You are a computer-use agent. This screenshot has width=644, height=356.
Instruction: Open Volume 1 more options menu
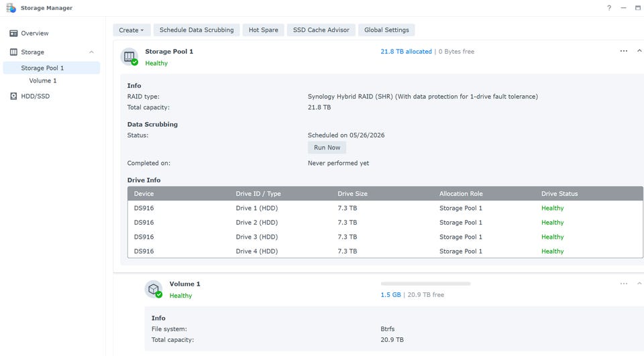(624, 284)
